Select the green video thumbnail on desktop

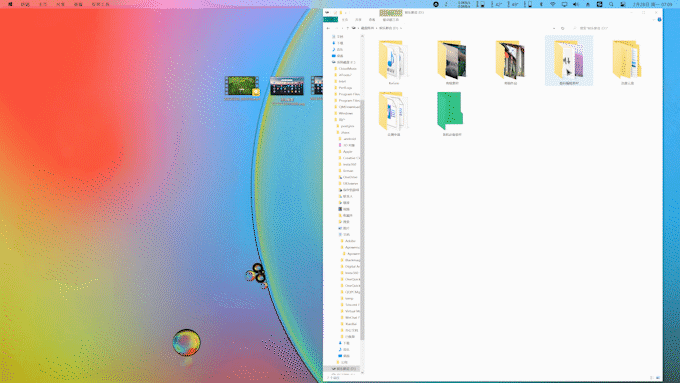242,86
